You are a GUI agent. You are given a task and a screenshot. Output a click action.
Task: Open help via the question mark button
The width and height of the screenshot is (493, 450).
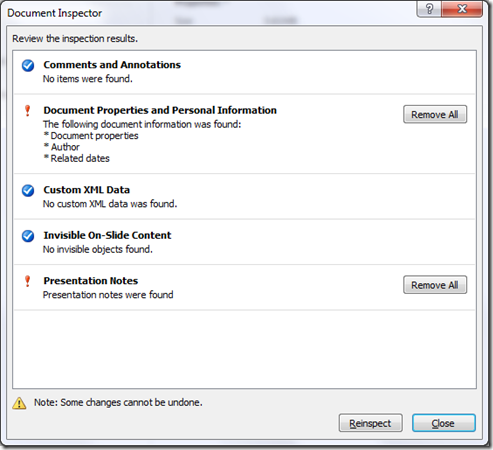(x=429, y=9)
